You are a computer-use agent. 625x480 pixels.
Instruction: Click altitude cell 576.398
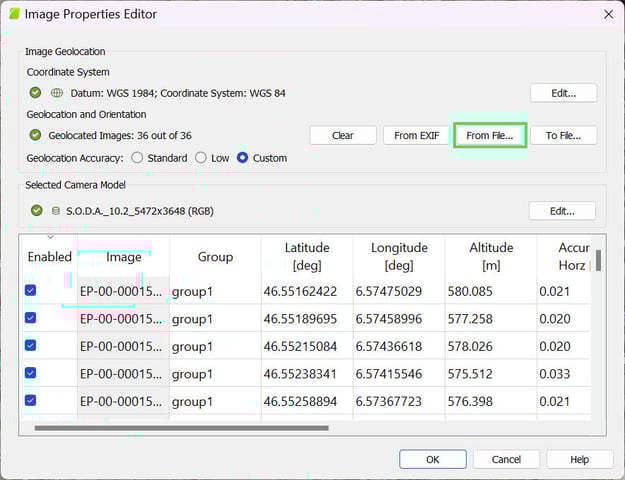(x=491, y=401)
